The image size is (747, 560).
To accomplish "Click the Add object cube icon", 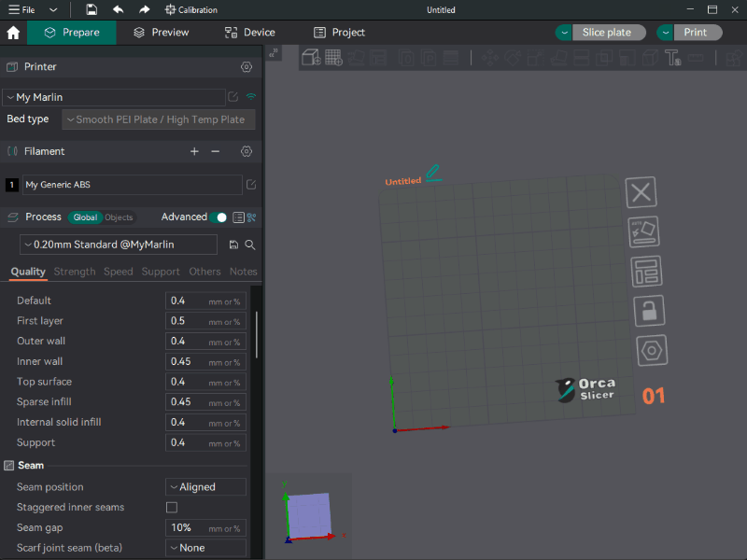I will click(311, 58).
